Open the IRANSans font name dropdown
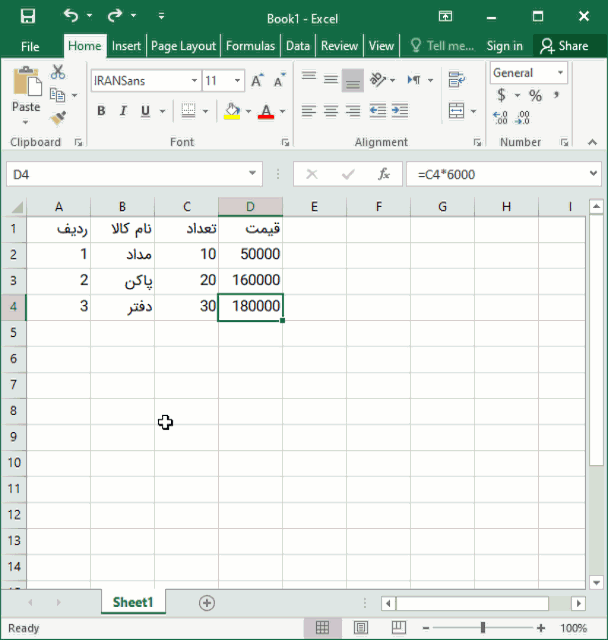This screenshot has width=608, height=640. tap(194, 81)
